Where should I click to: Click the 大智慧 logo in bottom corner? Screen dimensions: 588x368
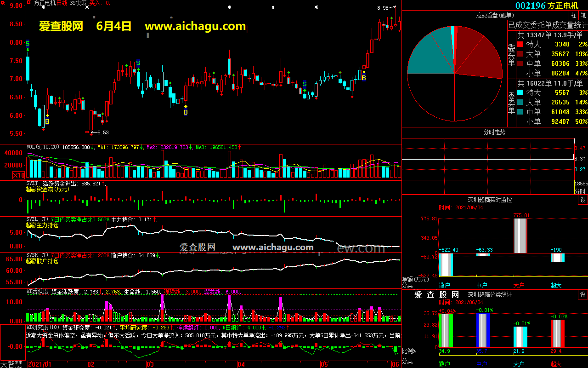[x=13, y=364]
